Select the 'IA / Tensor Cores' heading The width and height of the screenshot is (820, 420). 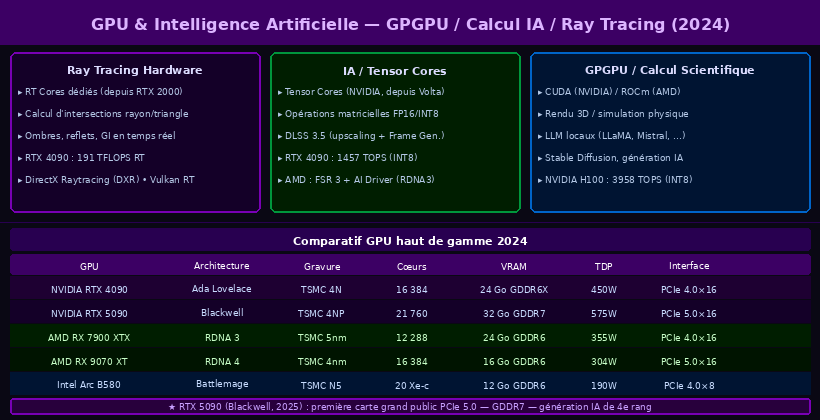tap(395, 71)
